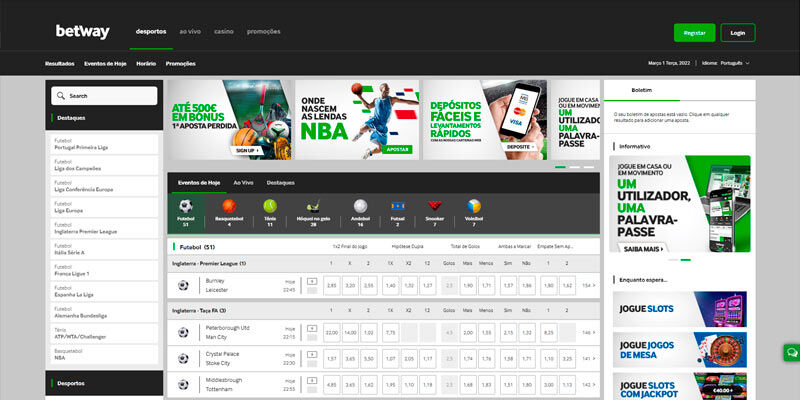The width and height of the screenshot is (800, 400).
Task: Open Alemanha Bundesliga in highlights
Action: (105, 313)
